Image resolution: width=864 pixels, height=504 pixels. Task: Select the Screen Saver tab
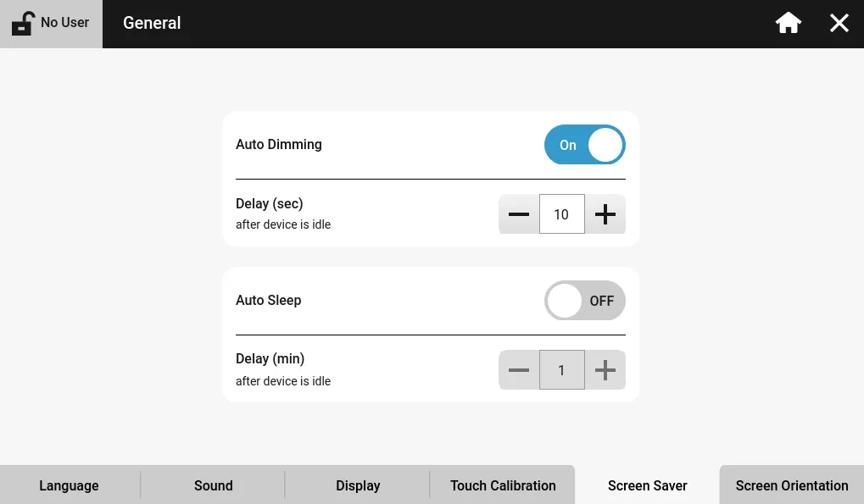[647, 485]
